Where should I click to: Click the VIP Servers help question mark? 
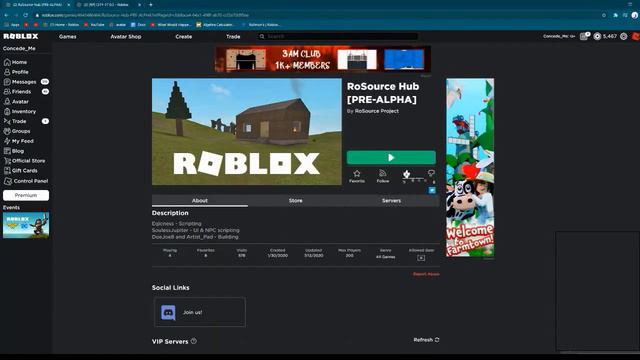194,341
